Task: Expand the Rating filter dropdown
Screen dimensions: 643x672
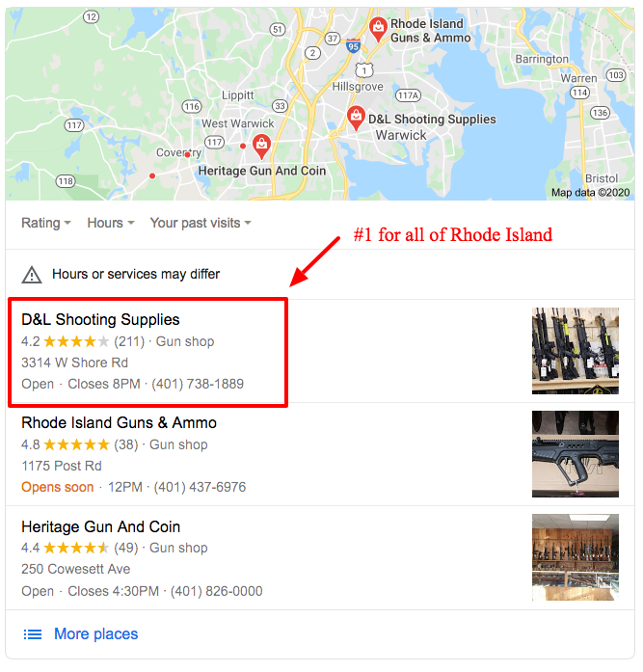Action: (x=46, y=223)
